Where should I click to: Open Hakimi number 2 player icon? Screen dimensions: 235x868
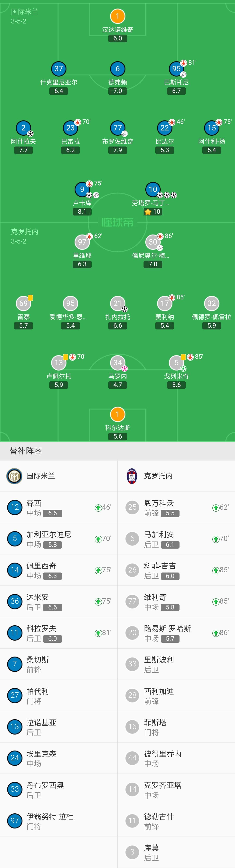(x=23, y=128)
